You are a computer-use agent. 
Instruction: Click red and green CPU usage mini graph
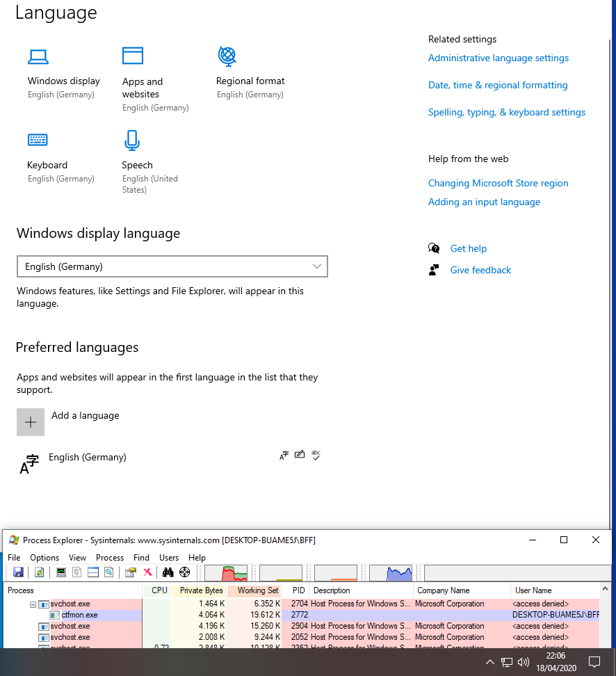[226, 573]
